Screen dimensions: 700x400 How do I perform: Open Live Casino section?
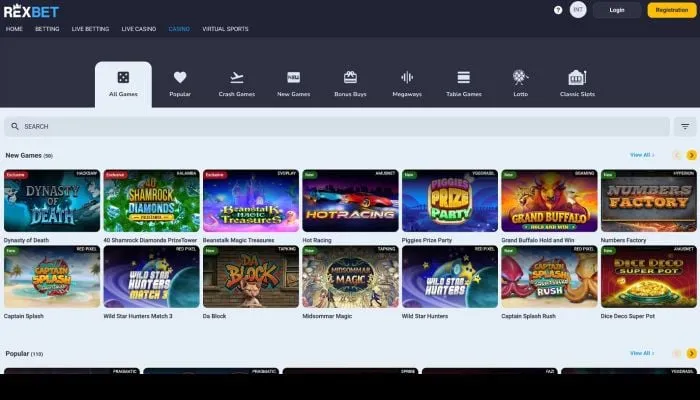click(x=139, y=29)
